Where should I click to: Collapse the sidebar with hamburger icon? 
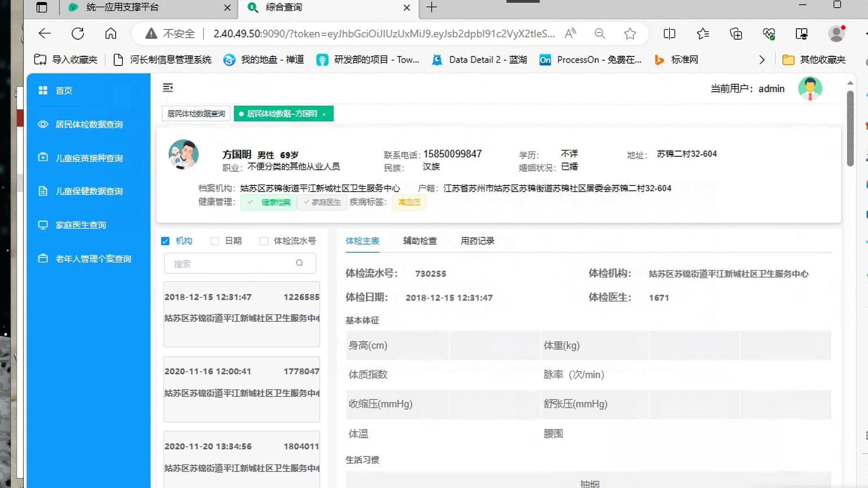pos(168,87)
